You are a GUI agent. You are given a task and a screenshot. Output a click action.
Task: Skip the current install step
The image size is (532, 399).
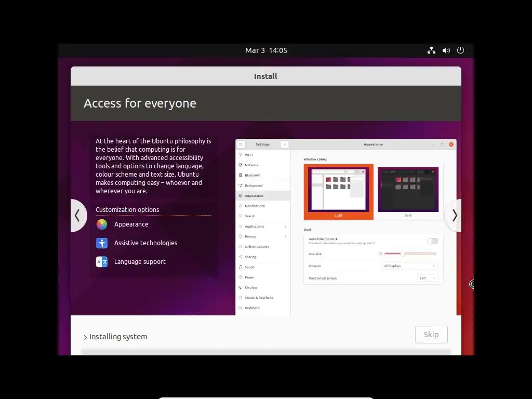click(x=431, y=335)
